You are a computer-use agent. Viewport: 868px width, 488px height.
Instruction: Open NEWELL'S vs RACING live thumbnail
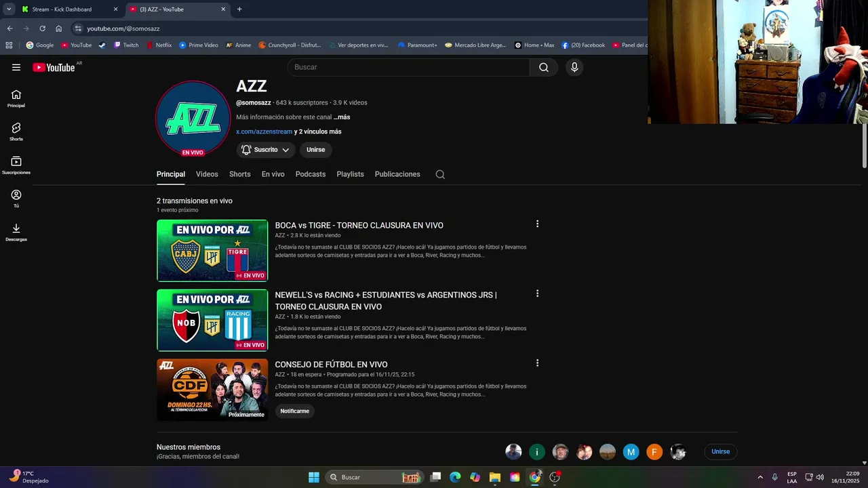coord(212,320)
